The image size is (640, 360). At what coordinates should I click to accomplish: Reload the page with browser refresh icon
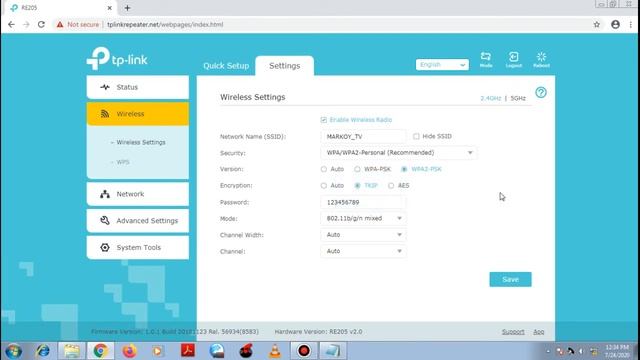pos(41,24)
